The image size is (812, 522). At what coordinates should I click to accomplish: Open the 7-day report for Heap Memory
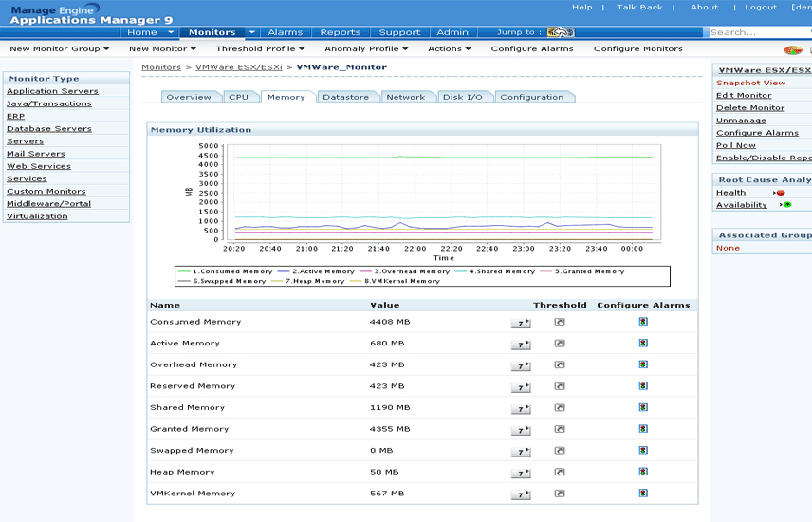point(521,473)
